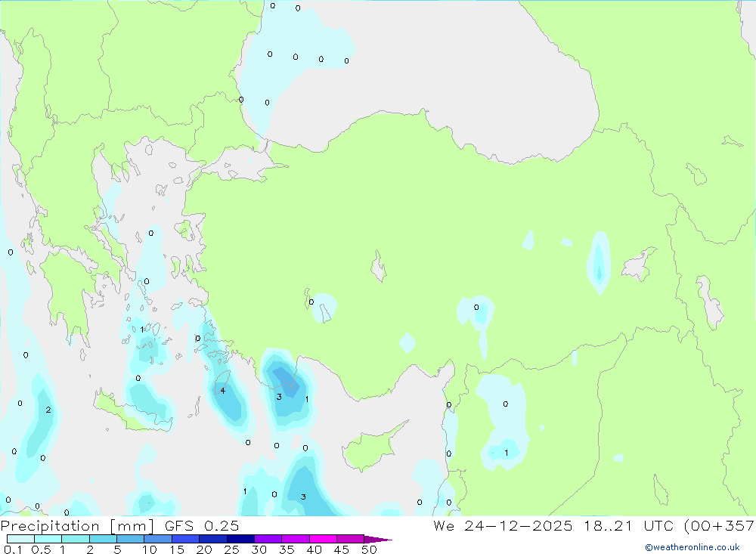
Task: Click the 20–25 mm dark blue legend swatch
Action: (x=213, y=539)
